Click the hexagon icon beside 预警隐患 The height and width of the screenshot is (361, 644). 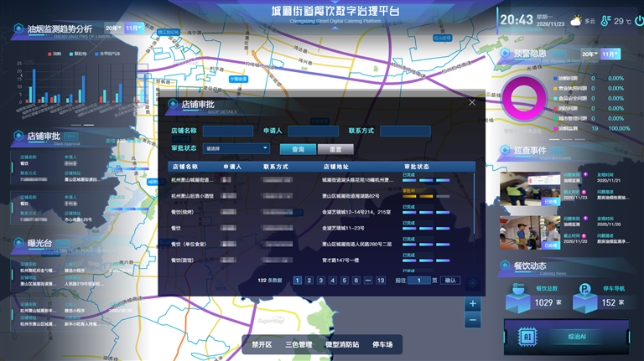point(505,53)
